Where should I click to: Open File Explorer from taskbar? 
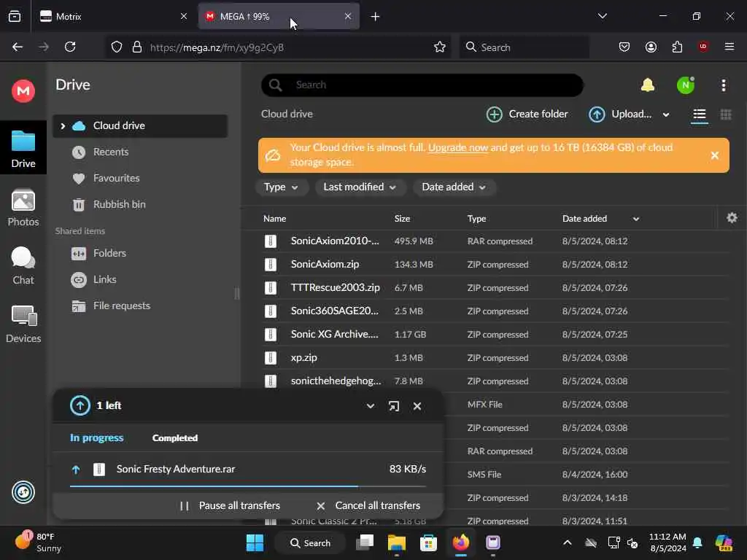pyautogui.click(x=396, y=542)
